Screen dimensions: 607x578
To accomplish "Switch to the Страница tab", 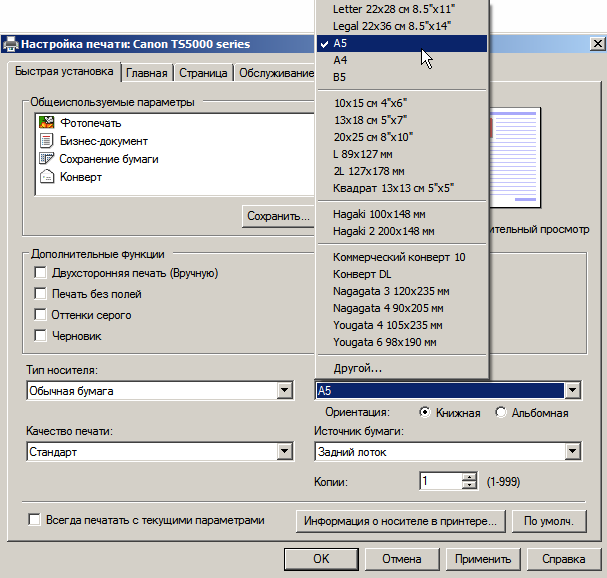I will click(x=203, y=73).
